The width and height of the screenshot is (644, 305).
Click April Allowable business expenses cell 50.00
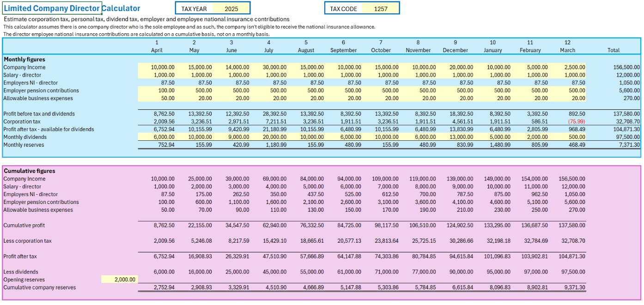point(157,98)
